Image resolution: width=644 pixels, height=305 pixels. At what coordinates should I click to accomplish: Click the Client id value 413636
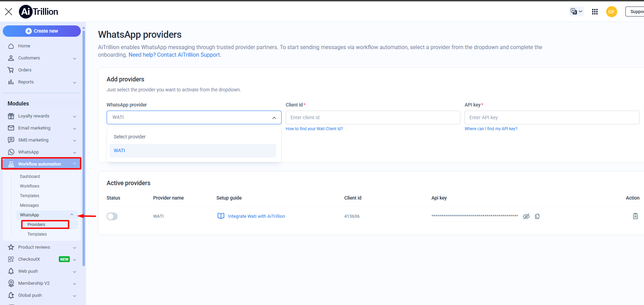(x=352, y=216)
